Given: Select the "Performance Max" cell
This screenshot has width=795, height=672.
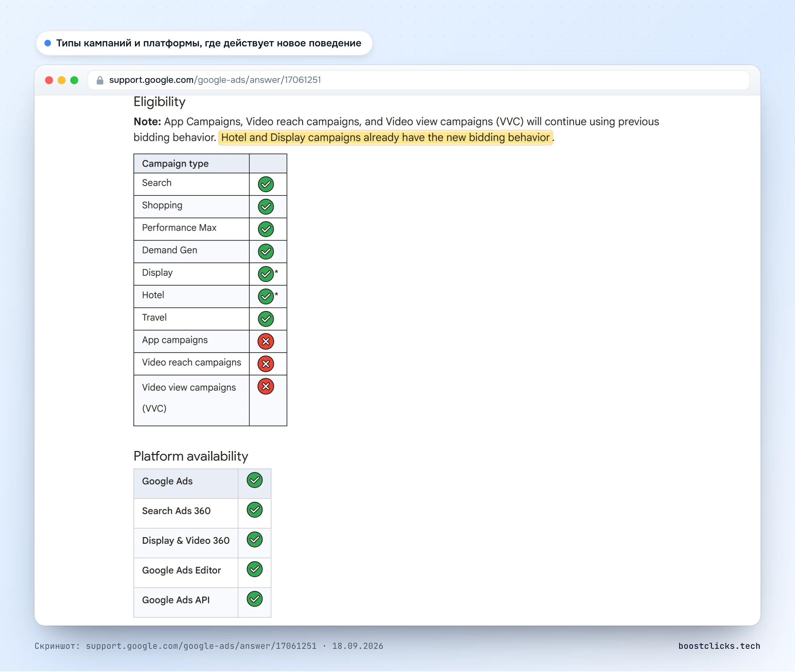Looking at the screenshot, I should 191,229.
